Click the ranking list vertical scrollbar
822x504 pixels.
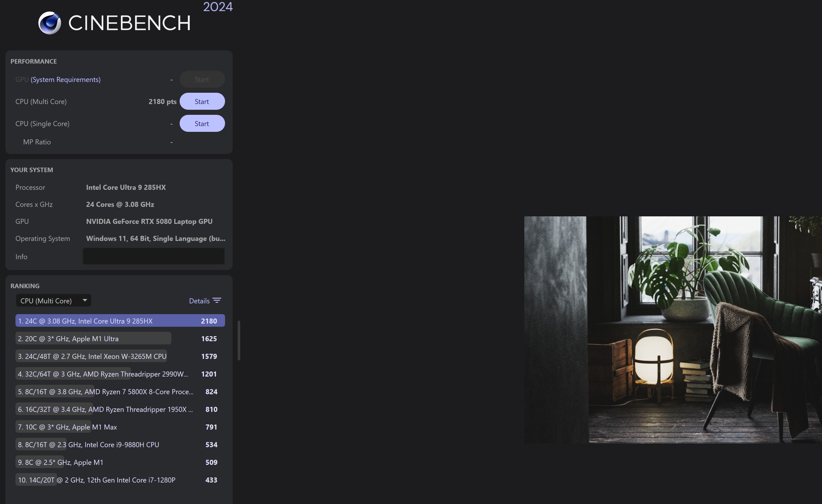coord(239,340)
